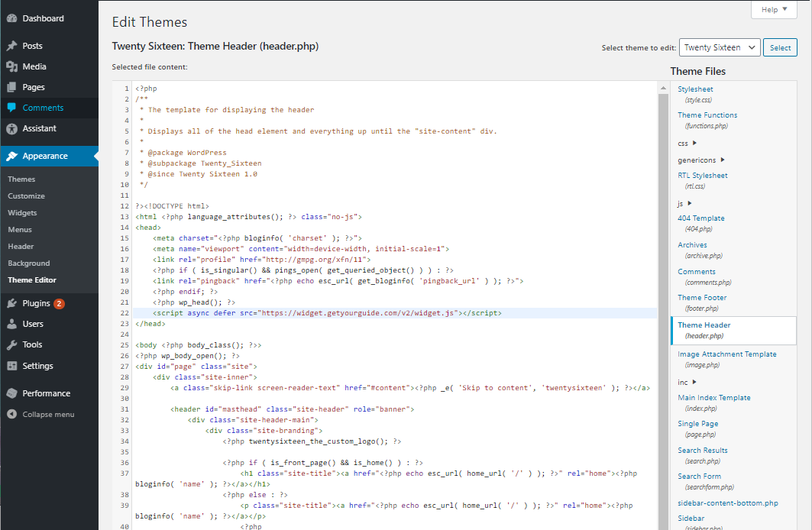Open Theme Footer file

(x=702, y=302)
